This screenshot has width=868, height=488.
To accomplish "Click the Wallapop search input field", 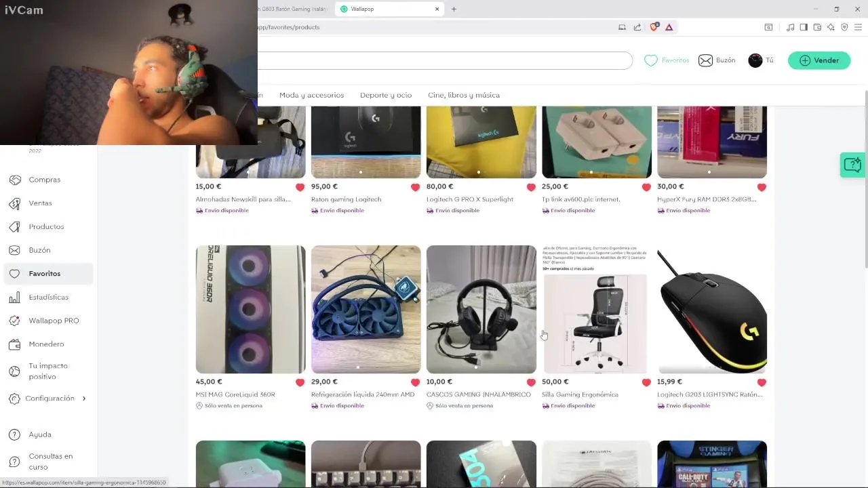I will (x=445, y=60).
